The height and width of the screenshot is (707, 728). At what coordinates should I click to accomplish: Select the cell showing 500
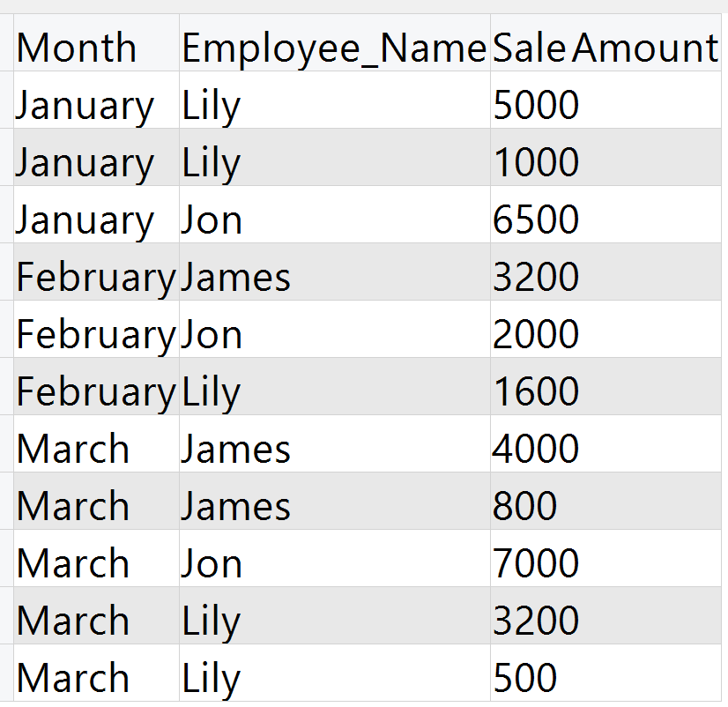(525, 679)
